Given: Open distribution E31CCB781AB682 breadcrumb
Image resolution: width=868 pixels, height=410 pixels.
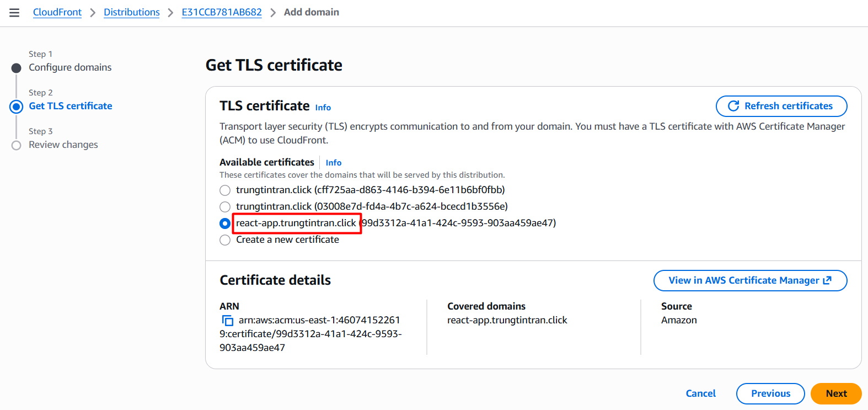Looking at the screenshot, I should click(x=222, y=12).
